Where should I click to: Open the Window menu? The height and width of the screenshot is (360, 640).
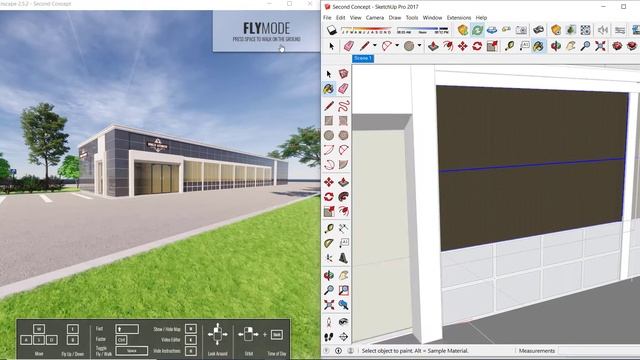point(432,18)
